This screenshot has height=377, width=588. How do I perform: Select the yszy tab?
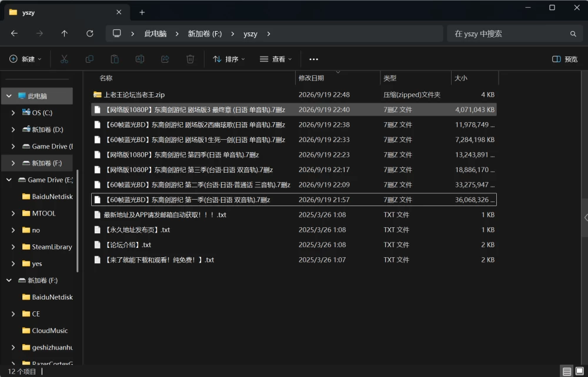point(68,12)
